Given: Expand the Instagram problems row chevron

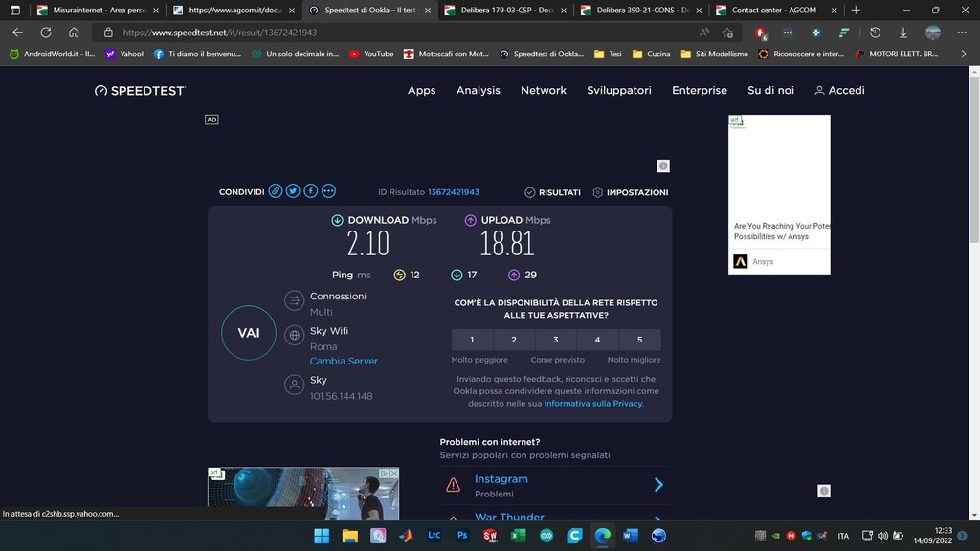Looking at the screenshot, I should [658, 485].
